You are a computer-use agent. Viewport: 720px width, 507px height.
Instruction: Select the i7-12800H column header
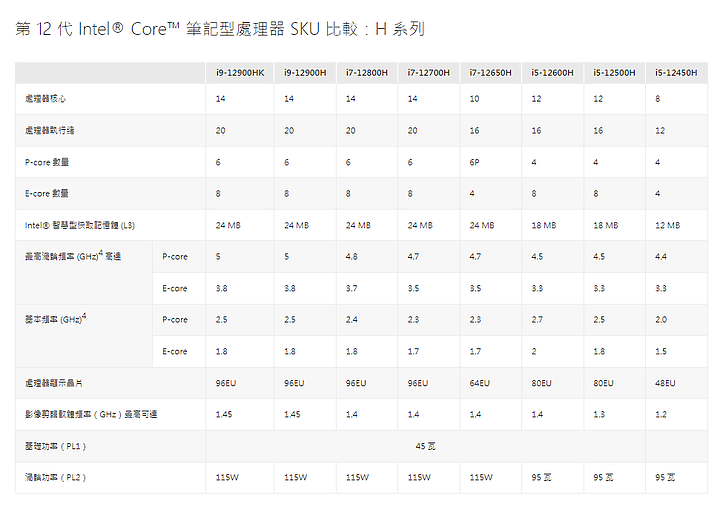click(366, 73)
